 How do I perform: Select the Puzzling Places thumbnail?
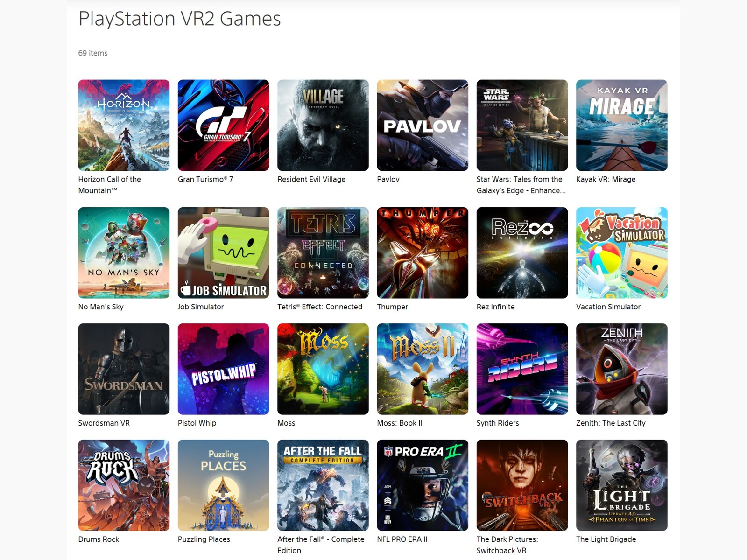(223, 485)
